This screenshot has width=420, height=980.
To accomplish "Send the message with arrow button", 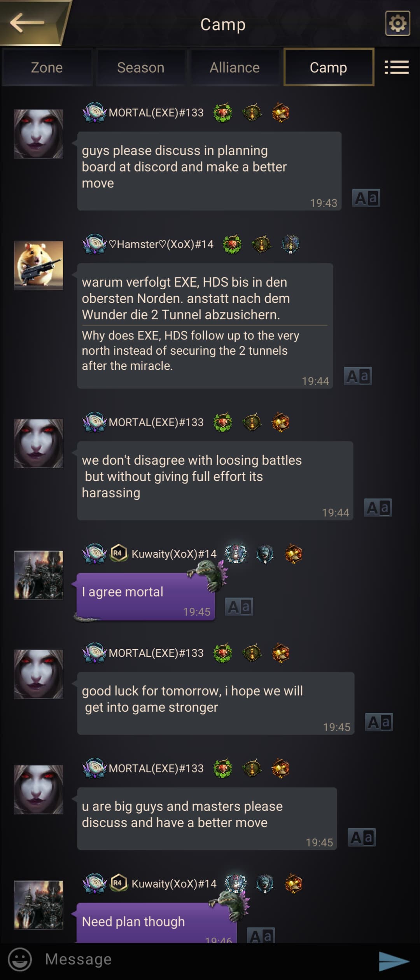I will point(394,961).
